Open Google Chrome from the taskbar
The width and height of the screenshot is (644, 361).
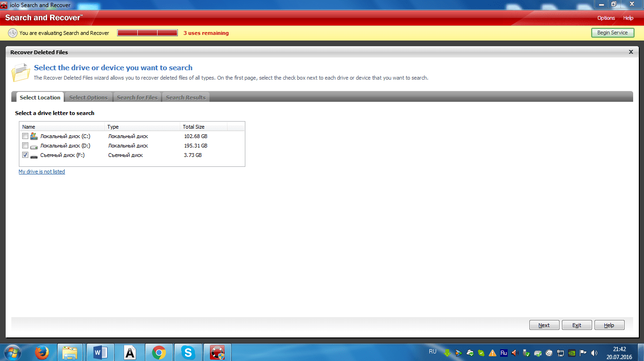click(x=159, y=352)
